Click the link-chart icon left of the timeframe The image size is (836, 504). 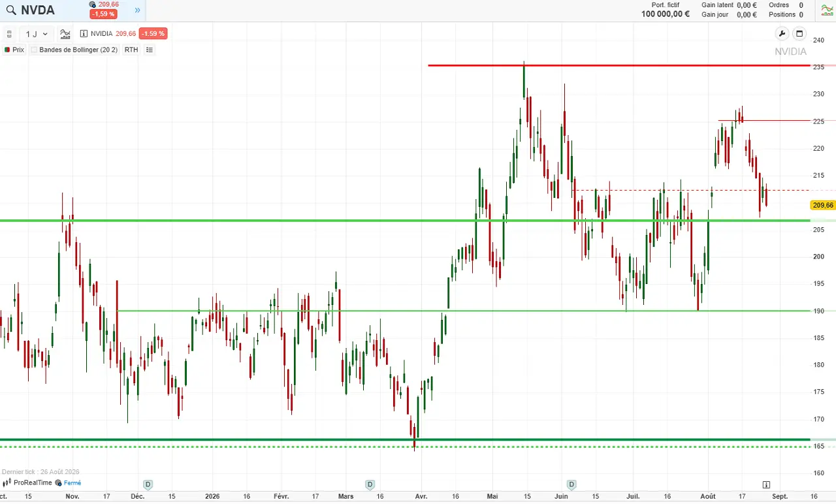point(9,34)
